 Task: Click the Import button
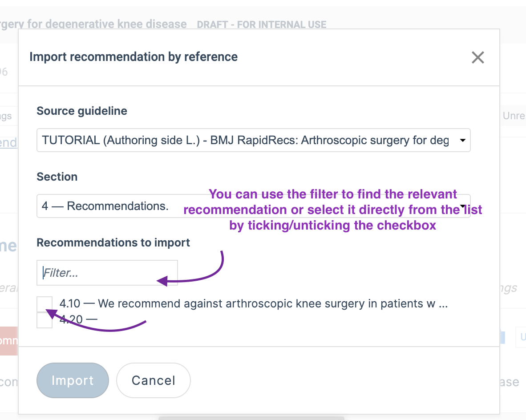point(73,380)
